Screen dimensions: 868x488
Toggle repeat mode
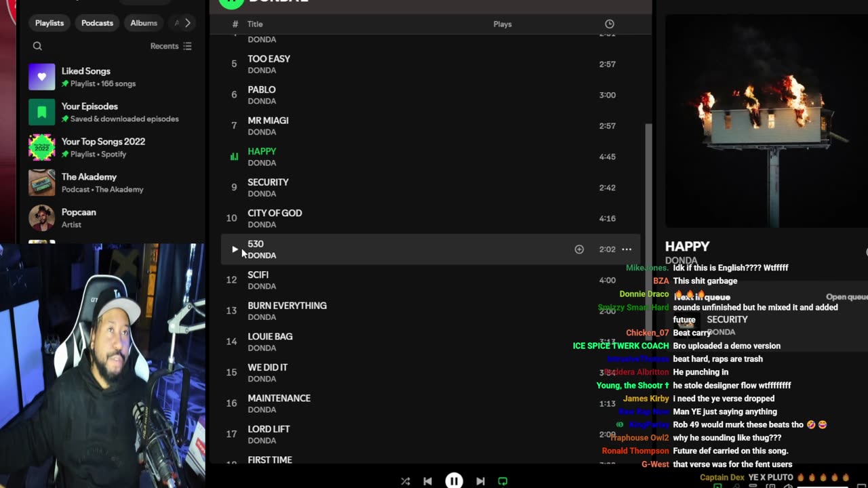point(502,481)
